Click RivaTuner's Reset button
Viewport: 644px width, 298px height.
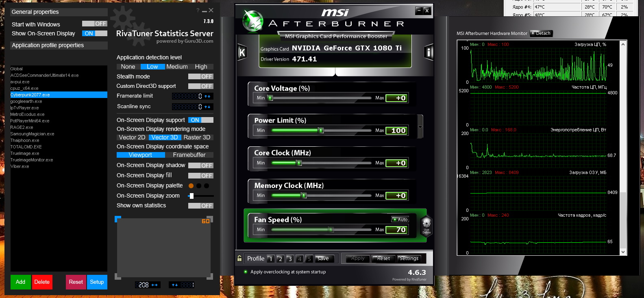tap(76, 282)
